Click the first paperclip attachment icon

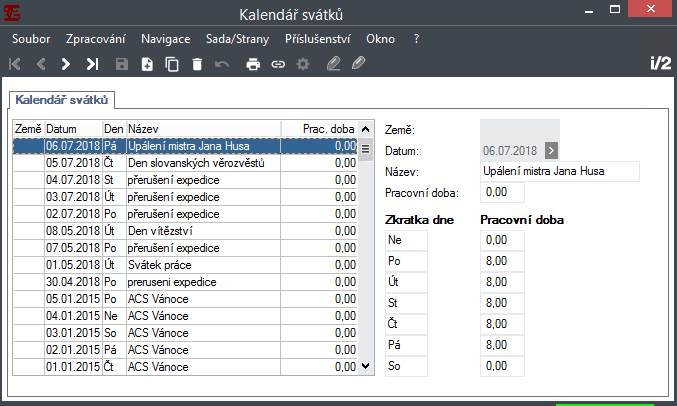point(333,64)
